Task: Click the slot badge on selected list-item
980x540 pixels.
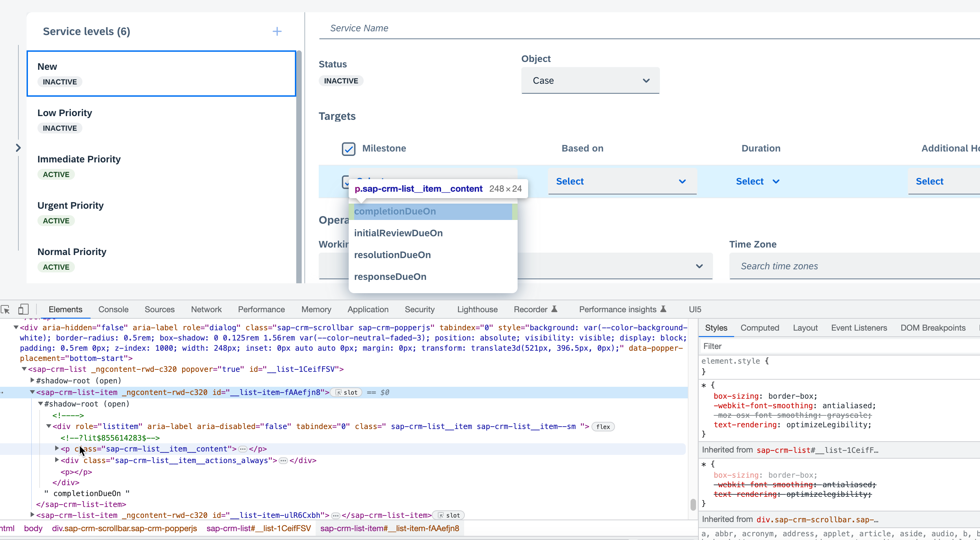Action: [346, 393]
